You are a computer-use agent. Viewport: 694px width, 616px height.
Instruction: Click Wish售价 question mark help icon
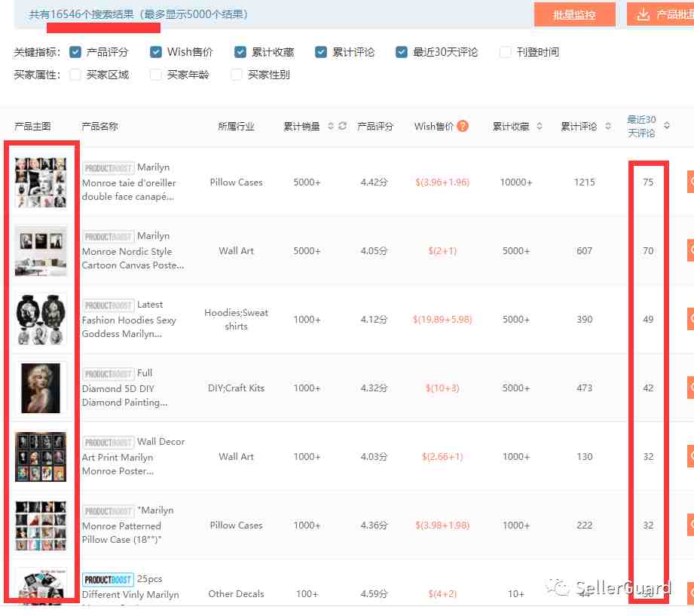pyautogui.click(x=463, y=126)
